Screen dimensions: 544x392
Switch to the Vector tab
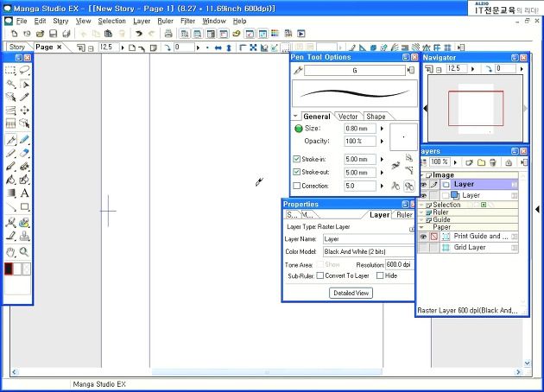click(x=348, y=117)
